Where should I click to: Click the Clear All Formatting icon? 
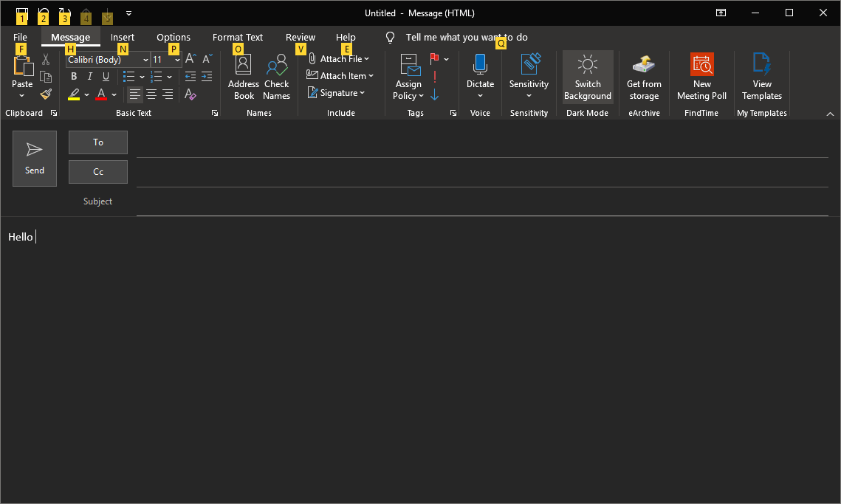190,94
